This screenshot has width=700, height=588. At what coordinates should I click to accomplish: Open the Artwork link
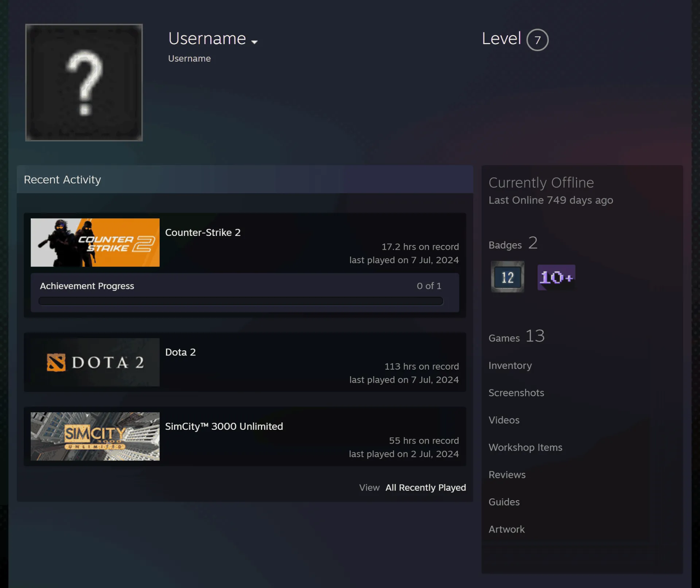tap(506, 530)
